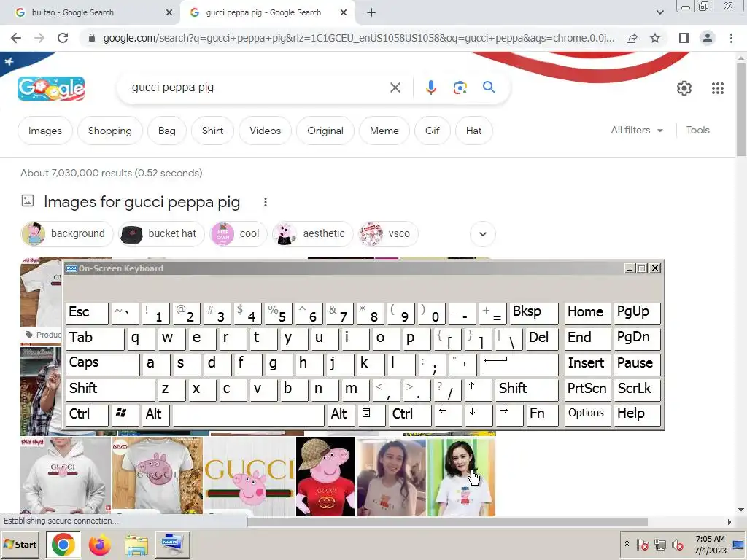Toggle left Alt key on keyboard

(x=155, y=415)
